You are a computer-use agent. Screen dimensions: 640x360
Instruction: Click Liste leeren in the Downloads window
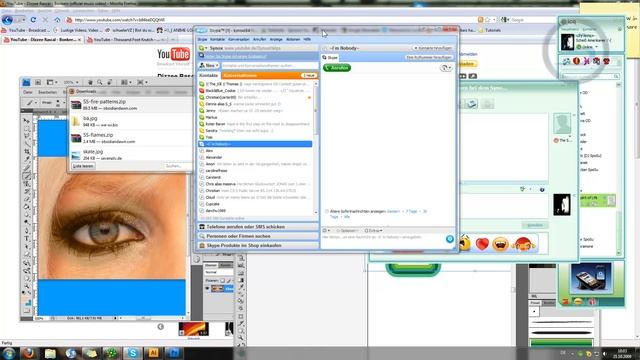[83, 166]
